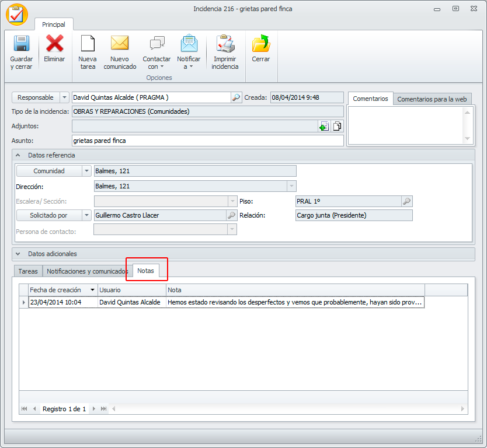Click the application logo button

point(17,15)
